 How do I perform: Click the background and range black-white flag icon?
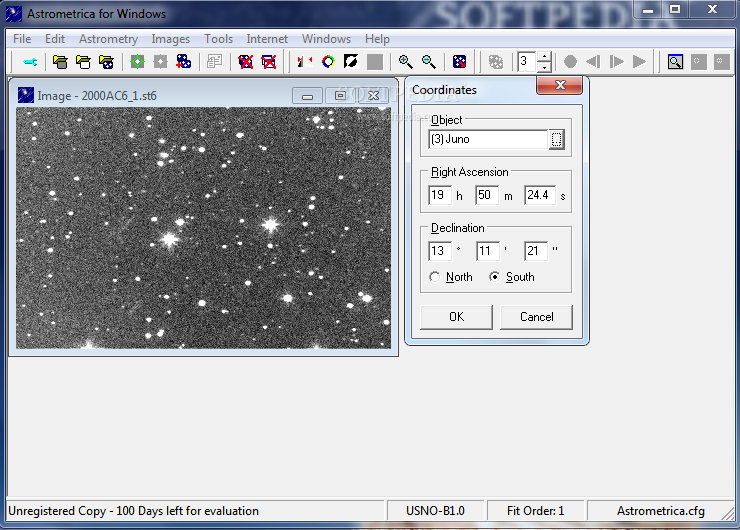(305, 62)
